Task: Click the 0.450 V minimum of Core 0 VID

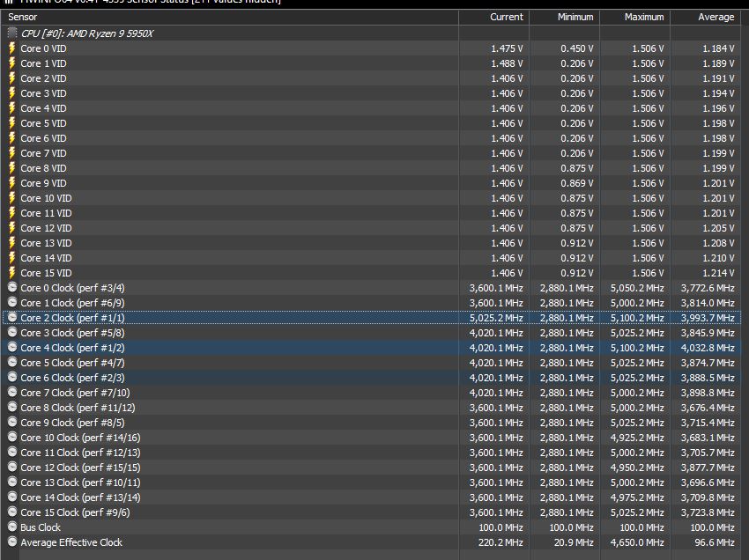Action: click(x=577, y=48)
